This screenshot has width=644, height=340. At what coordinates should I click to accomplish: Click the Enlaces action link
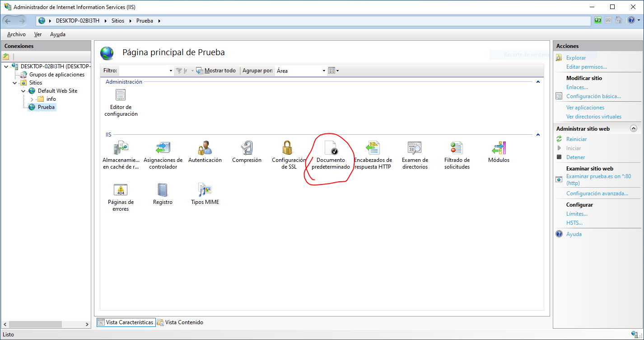click(577, 87)
